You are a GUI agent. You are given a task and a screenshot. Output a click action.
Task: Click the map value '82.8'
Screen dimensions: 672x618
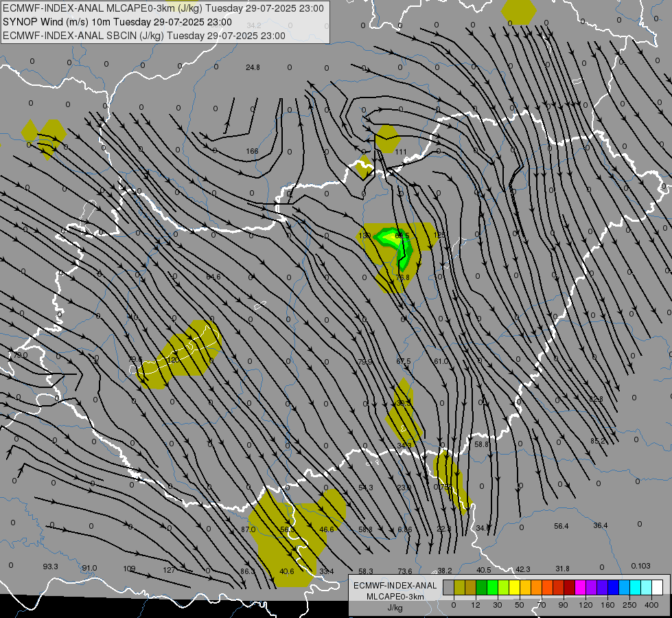[x=596, y=399]
